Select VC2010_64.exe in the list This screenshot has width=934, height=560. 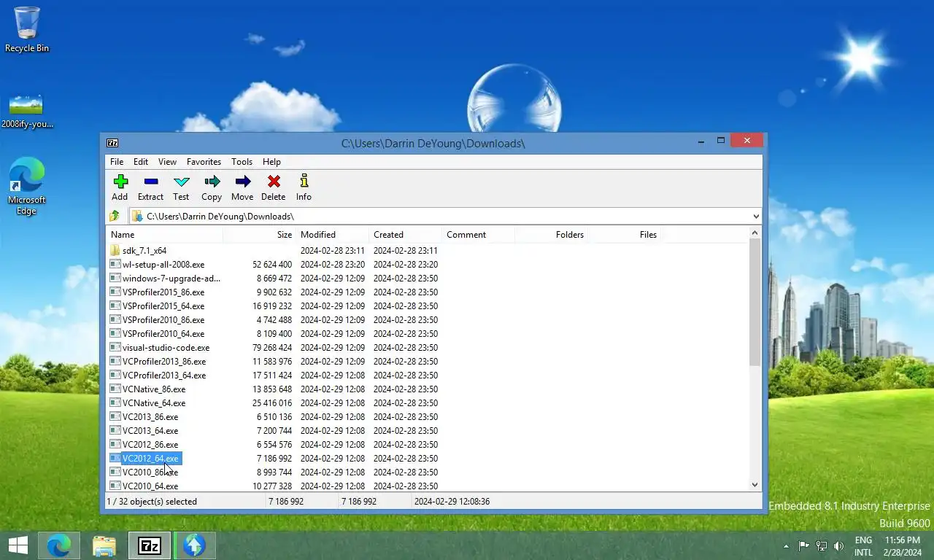tap(150, 486)
